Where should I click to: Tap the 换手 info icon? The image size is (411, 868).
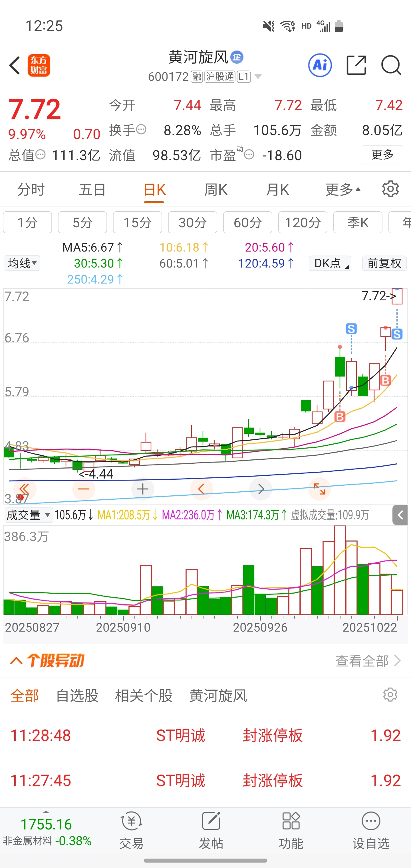141,129
